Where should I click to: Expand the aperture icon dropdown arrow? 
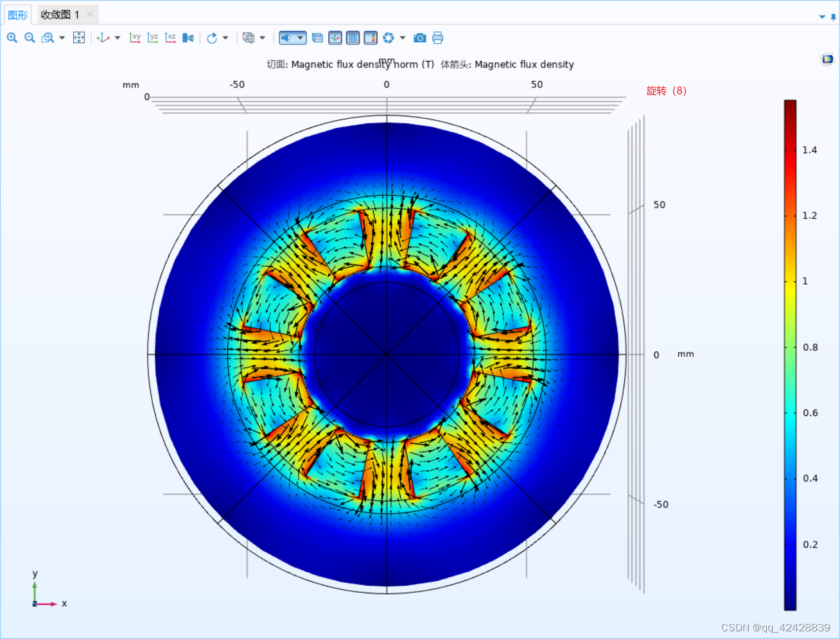coord(403,38)
